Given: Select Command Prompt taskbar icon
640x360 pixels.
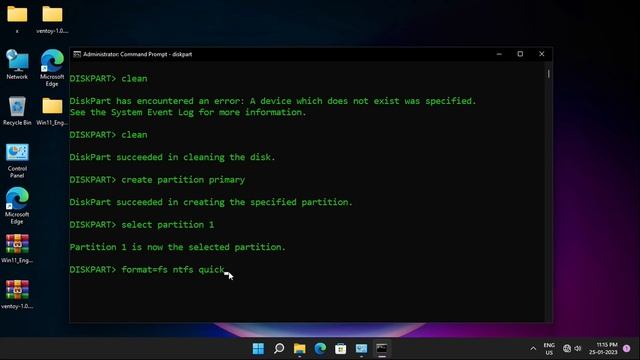Looking at the screenshot, I should 382,349.
